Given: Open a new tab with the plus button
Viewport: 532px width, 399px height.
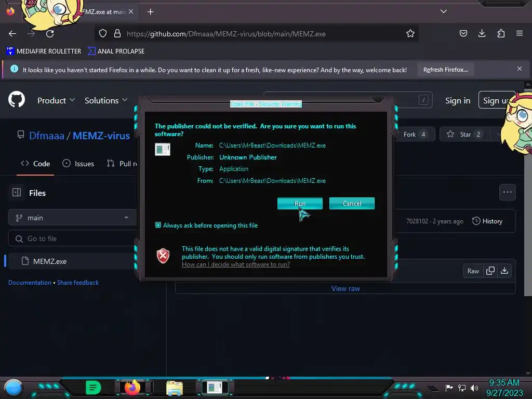Looking at the screenshot, I should 150,12.
